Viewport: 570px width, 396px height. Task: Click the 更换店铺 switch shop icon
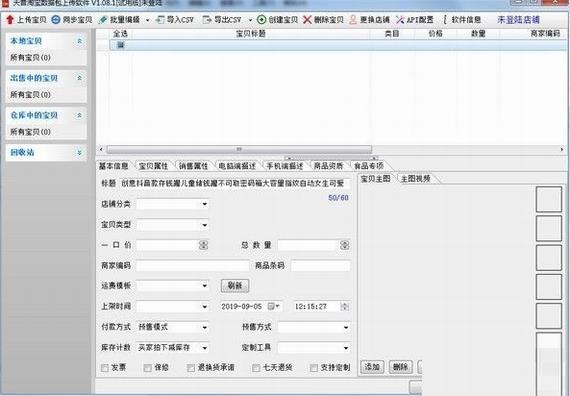353,20
